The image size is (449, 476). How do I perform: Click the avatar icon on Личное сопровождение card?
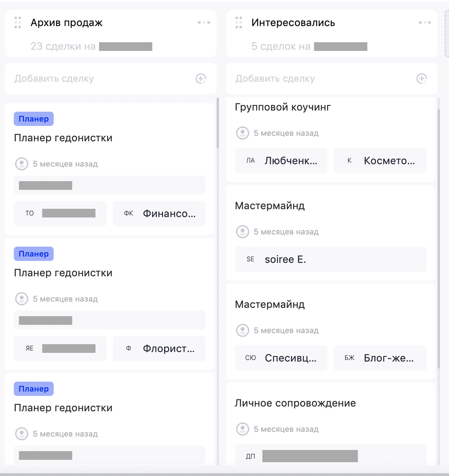tap(243, 429)
